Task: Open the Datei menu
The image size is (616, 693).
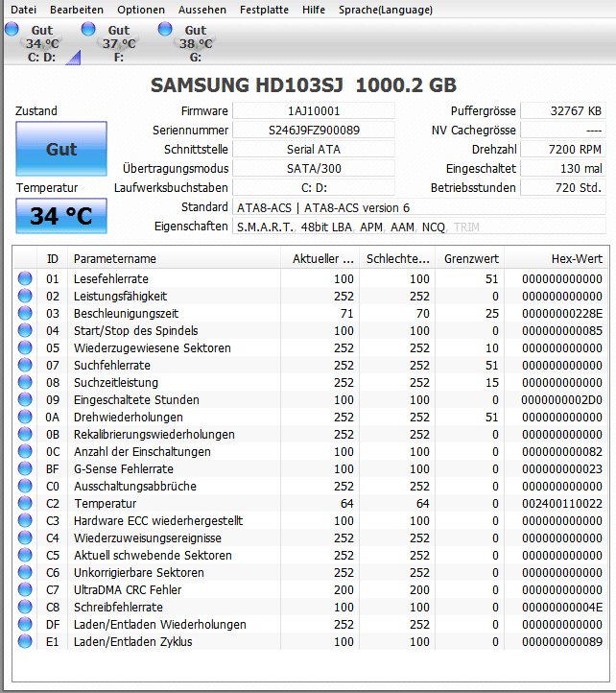Action: click(x=23, y=10)
